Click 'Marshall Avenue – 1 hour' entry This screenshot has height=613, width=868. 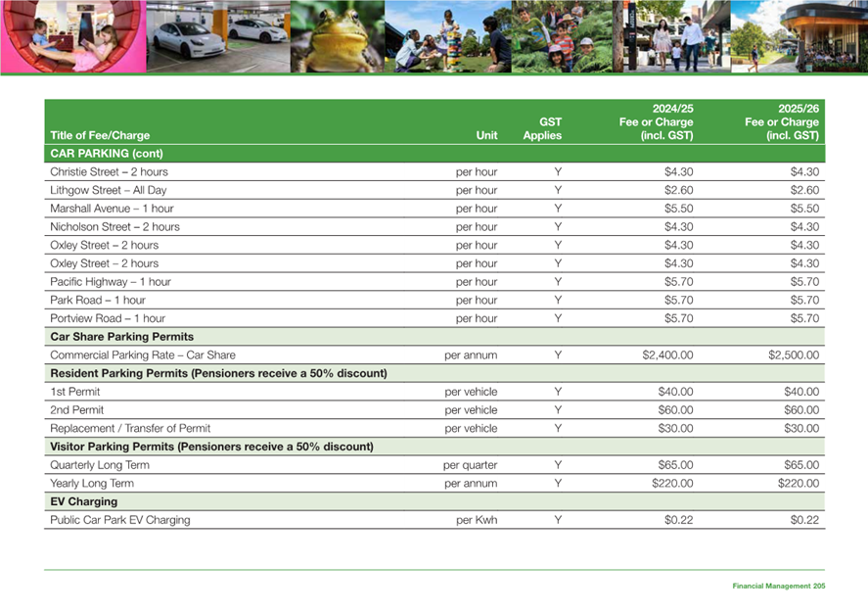112,209
